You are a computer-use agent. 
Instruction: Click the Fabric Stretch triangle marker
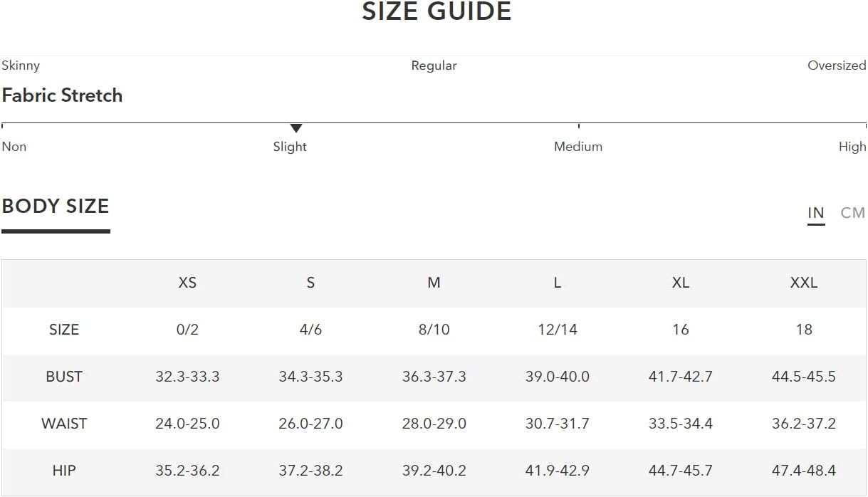click(296, 128)
